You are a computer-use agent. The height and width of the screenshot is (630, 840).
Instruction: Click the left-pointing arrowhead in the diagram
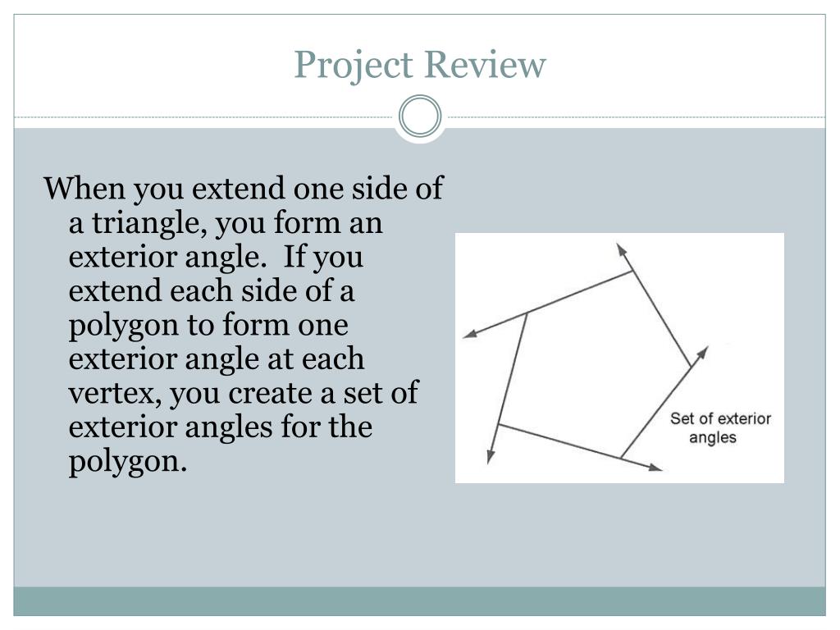point(470,334)
